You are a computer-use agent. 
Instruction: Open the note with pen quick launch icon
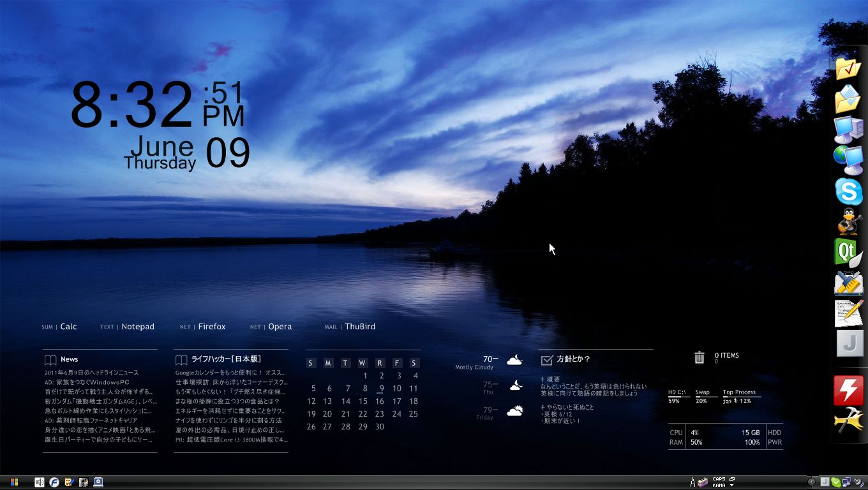coord(69,482)
